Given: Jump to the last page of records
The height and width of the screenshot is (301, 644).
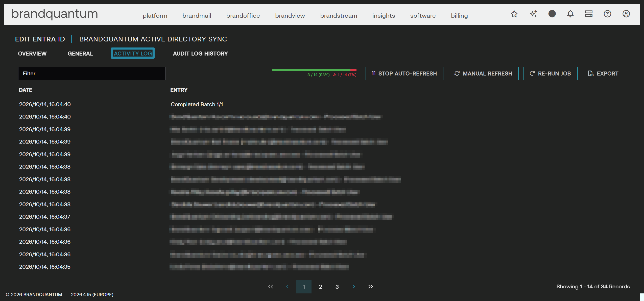Looking at the screenshot, I should point(370,287).
